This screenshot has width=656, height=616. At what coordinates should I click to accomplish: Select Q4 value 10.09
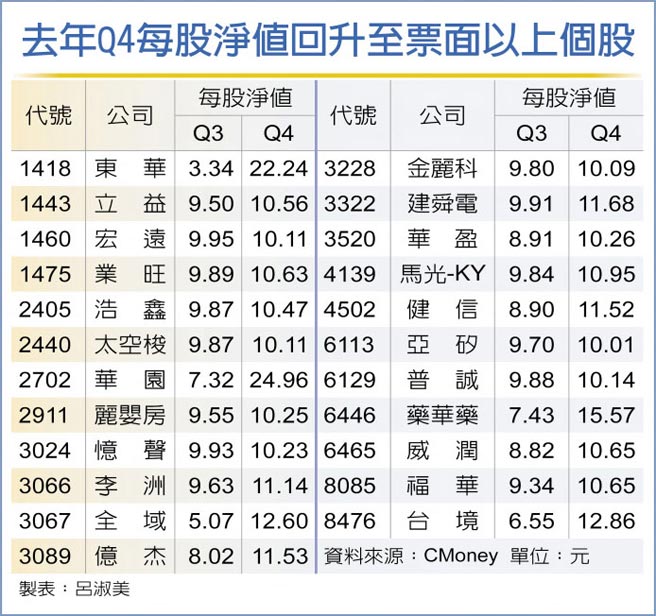(606, 169)
